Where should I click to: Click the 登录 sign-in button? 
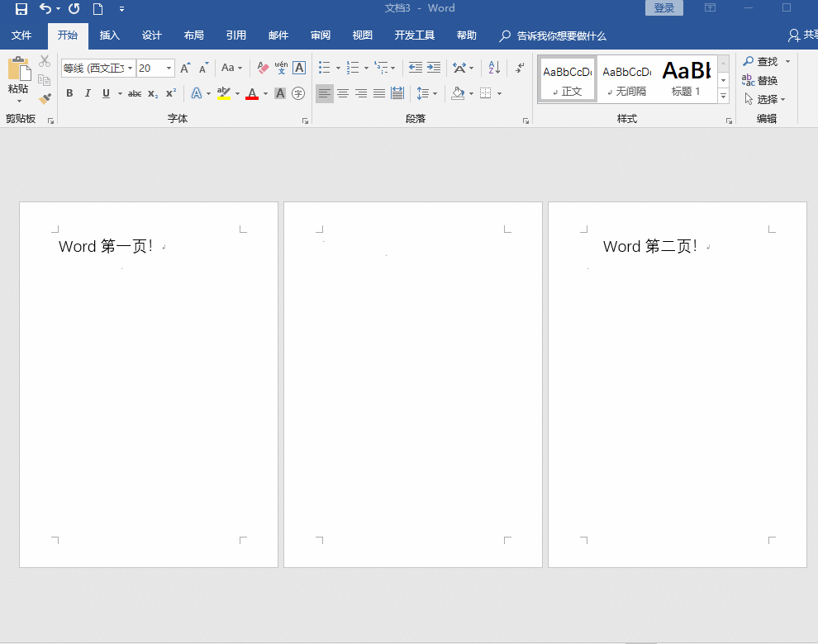click(663, 8)
